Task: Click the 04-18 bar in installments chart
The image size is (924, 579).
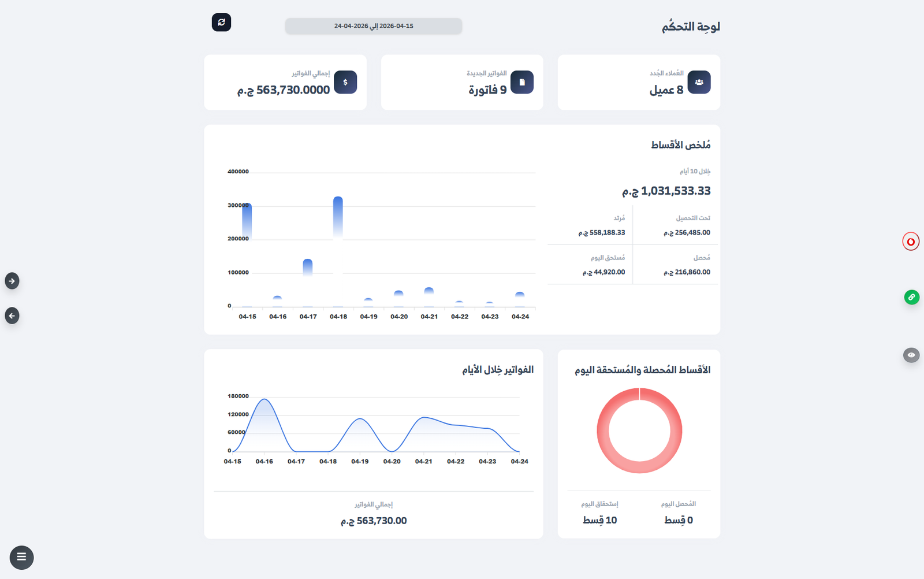Action: pos(338,218)
